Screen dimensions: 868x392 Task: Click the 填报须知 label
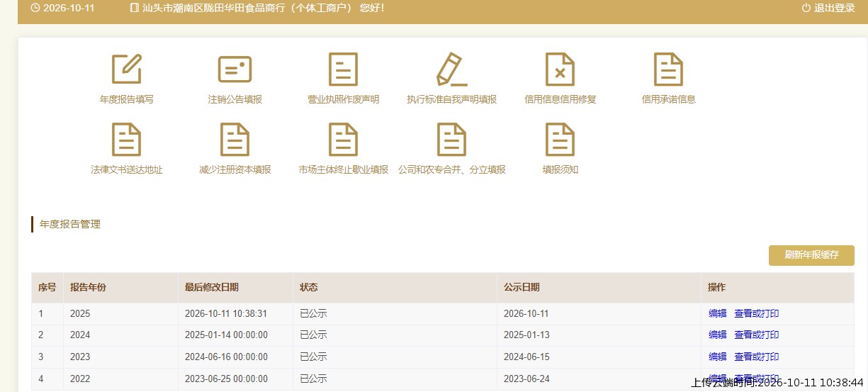point(560,170)
